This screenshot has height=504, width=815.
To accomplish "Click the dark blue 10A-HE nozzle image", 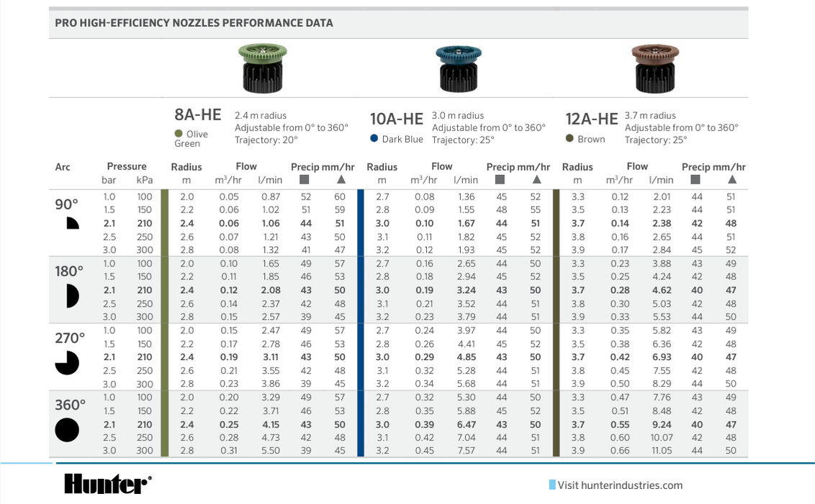I will click(459, 68).
